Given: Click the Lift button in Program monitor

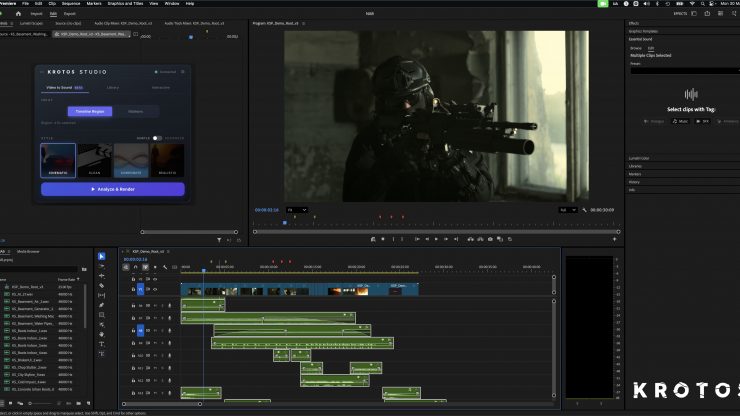Looking at the screenshot, I should tap(471, 239).
